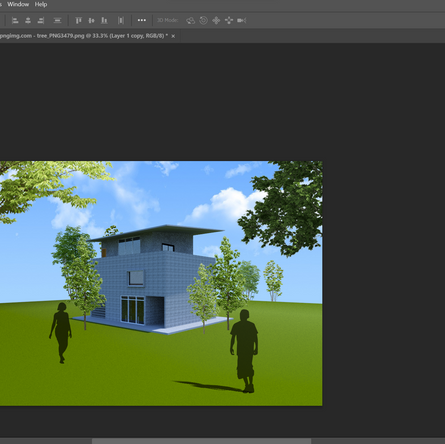The image size is (445, 444).
Task: Select the 3D pan object mode
Action: (216, 21)
